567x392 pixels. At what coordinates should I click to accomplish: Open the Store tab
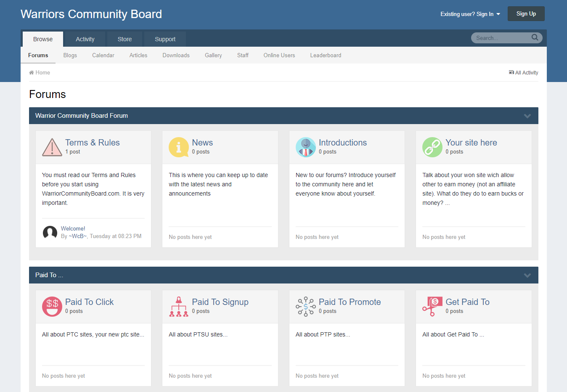point(125,39)
